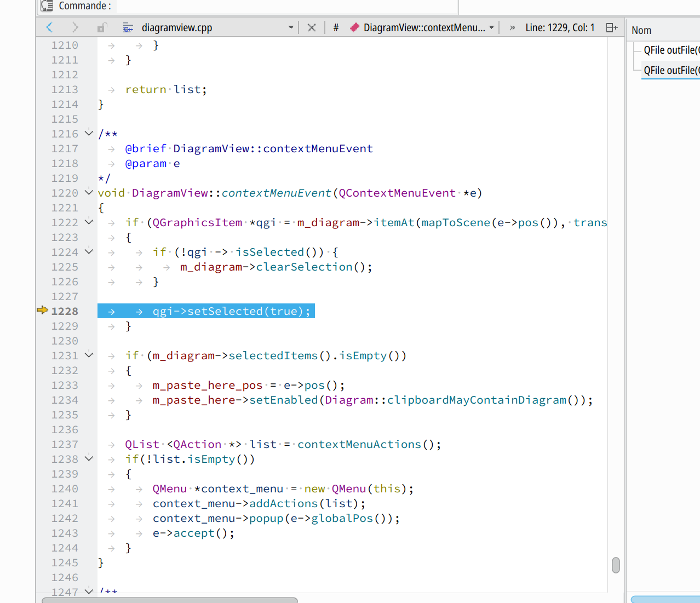Click line number 1245 in the gutter

point(65,562)
